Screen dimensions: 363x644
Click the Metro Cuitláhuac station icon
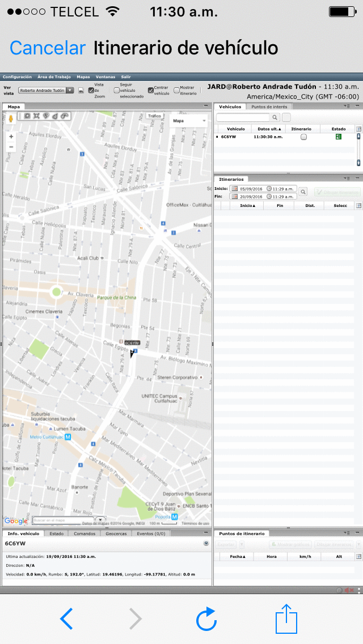tap(68, 437)
